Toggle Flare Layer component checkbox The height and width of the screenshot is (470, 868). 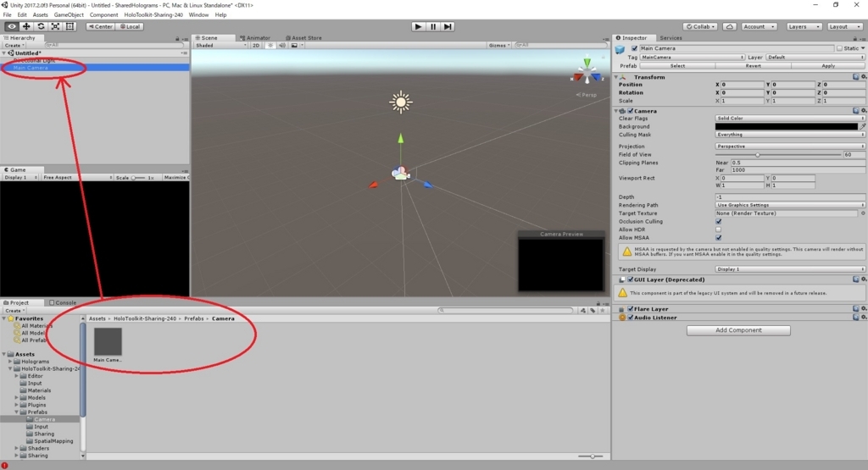click(631, 309)
